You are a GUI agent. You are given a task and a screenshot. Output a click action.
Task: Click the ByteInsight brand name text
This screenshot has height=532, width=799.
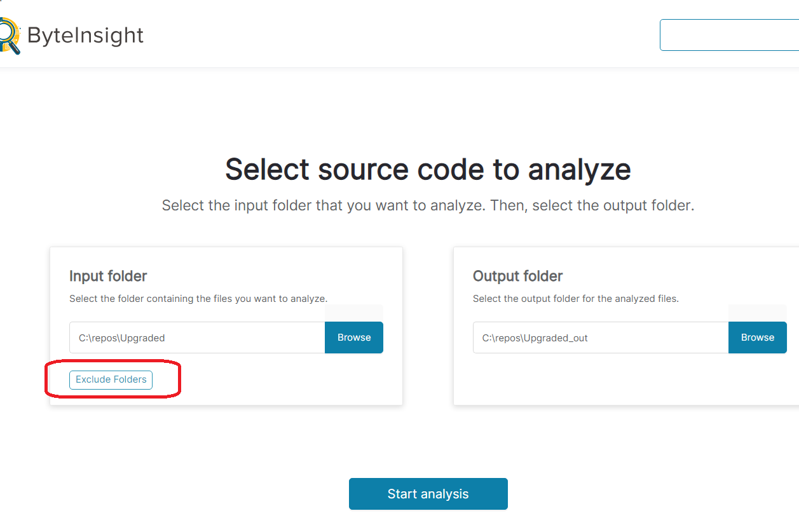click(x=85, y=36)
